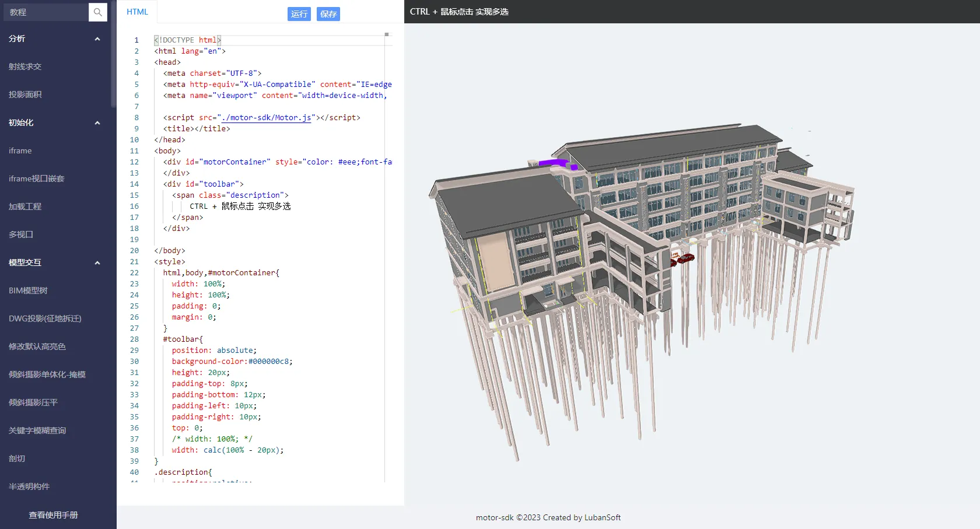Click the position: absolute; code line
The height and width of the screenshot is (529, 980).
(x=214, y=351)
